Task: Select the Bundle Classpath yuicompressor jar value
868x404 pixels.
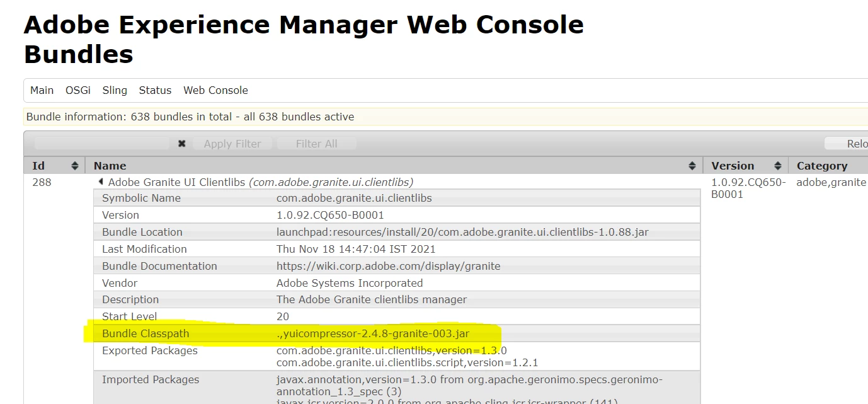Action: point(373,333)
